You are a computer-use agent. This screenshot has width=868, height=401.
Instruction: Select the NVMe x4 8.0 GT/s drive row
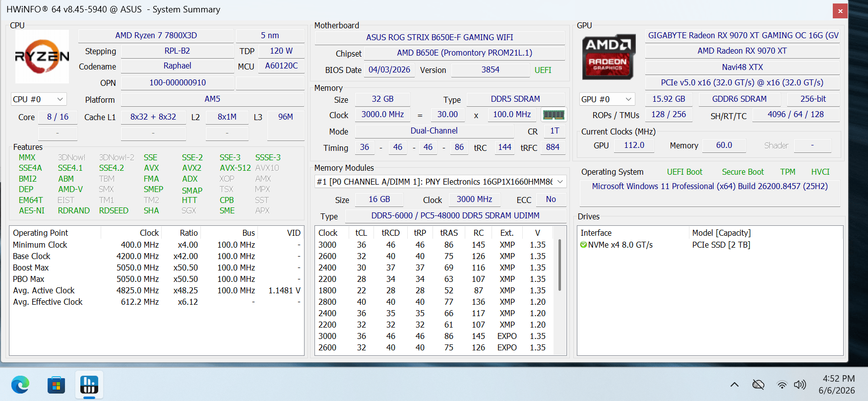click(710, 245)
